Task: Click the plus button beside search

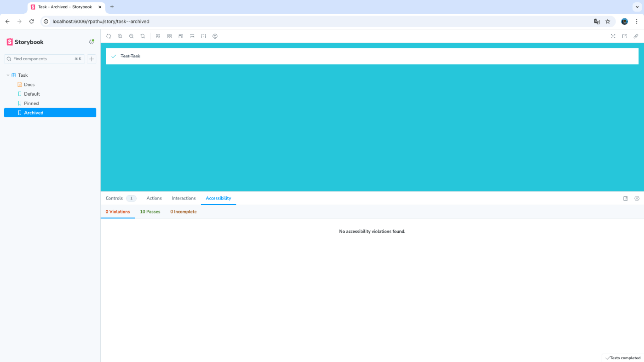Action: pyautogui.click(x=92, y=59)
